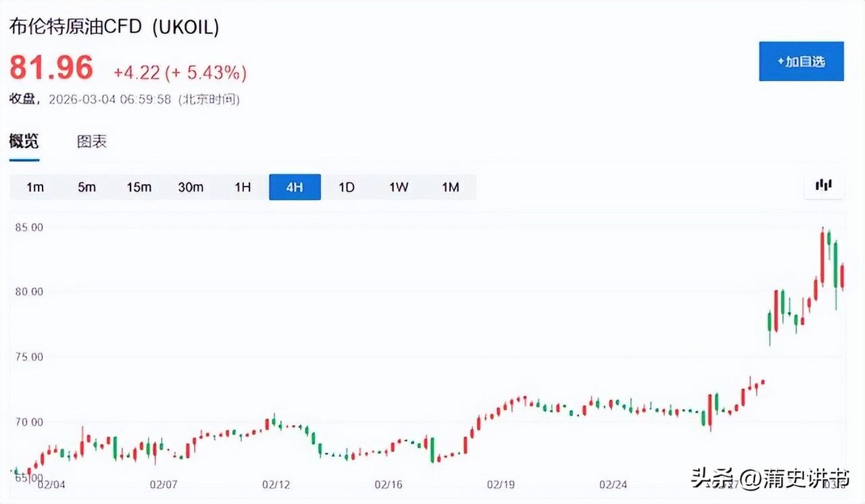Choose the 30m interval
This screenshot has height=504, width=865.
pyautogui.click(x=191, y=187)
